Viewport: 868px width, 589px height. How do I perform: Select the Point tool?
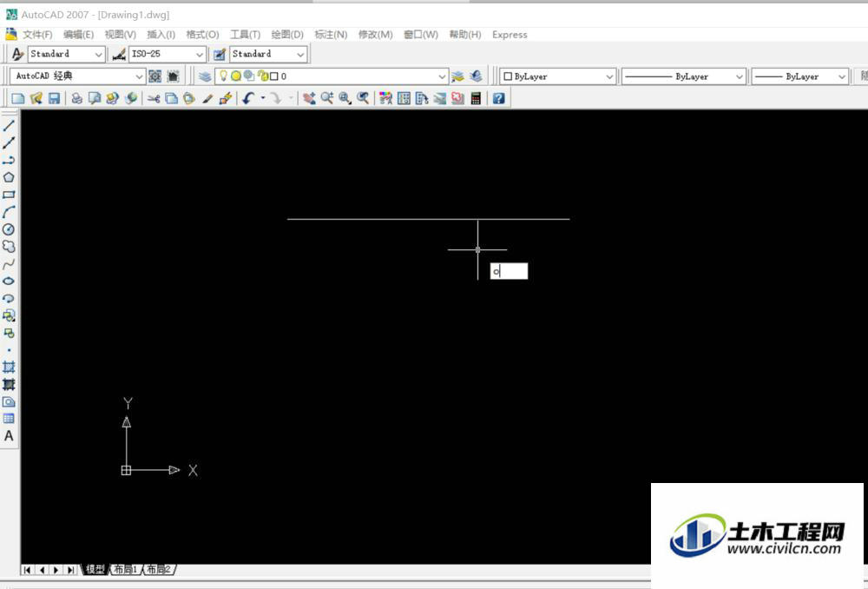coord(9,350)
